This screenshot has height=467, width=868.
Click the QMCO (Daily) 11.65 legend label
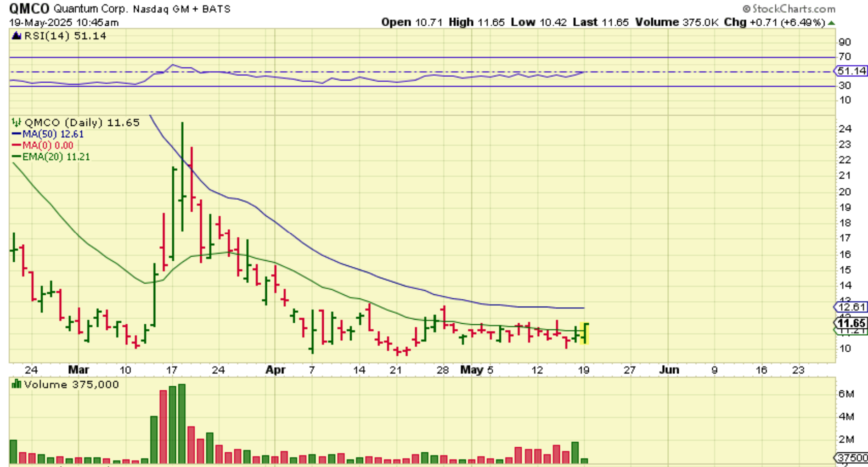82,123
